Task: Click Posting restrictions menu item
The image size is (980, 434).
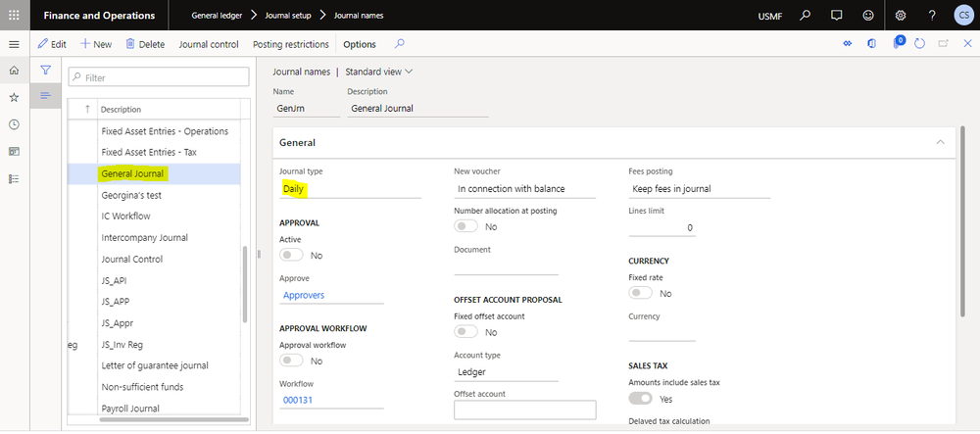Action: coord(291,44)
